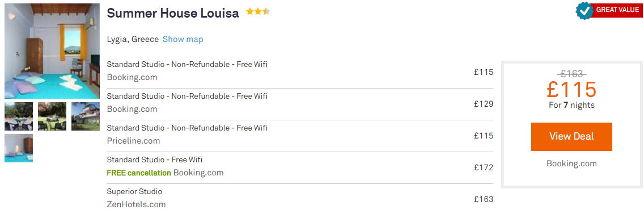
Task: Click the £163 ZenHotels price
Action: 484,199
